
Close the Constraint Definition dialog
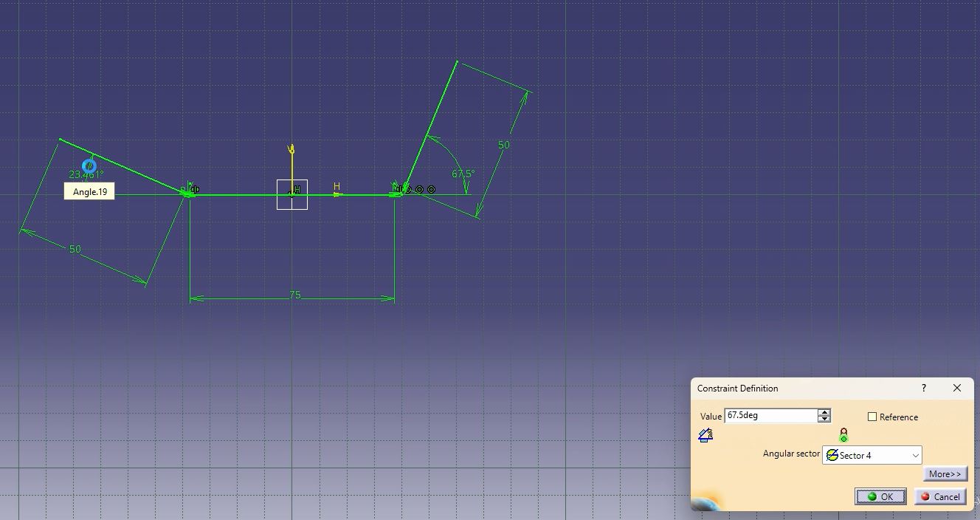coord(957,388)
